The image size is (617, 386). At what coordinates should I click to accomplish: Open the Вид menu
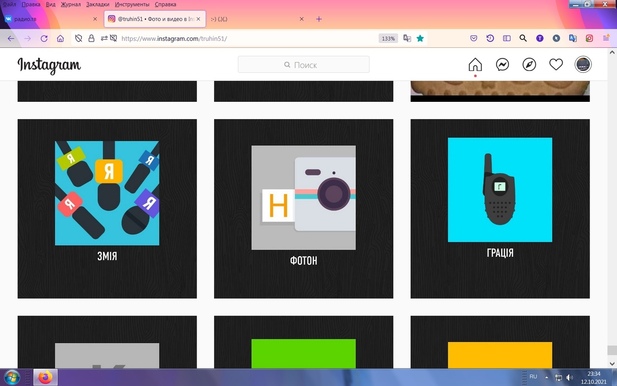50,4
